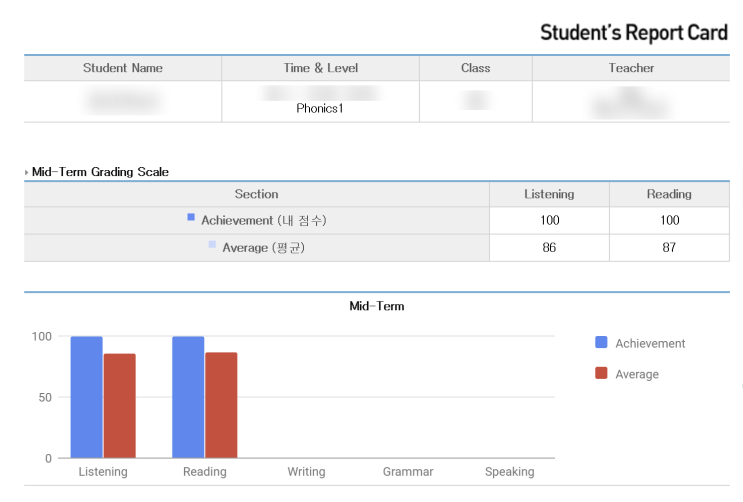Click the Listening score header cell

tap(549, 194)
